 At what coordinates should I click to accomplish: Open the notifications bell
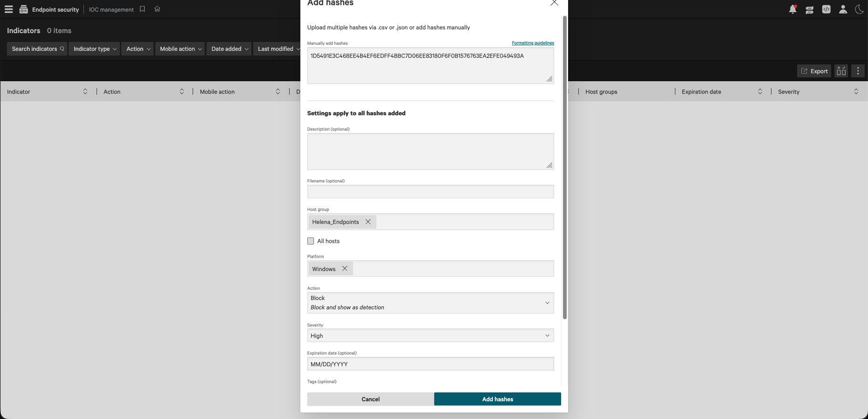pos(792,9)
